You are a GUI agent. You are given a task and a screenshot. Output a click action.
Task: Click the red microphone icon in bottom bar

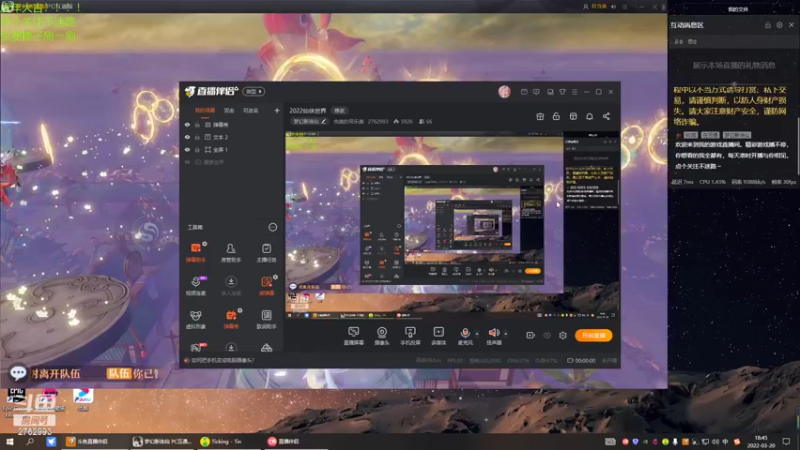pyautogui.click(x=465, y=333)
